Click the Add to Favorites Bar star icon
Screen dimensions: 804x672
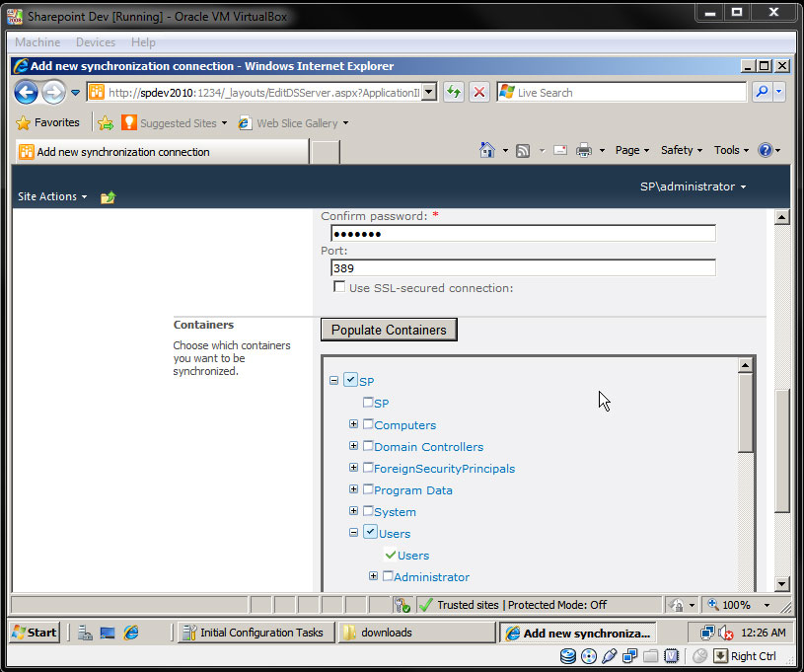[x=106, y=123]
